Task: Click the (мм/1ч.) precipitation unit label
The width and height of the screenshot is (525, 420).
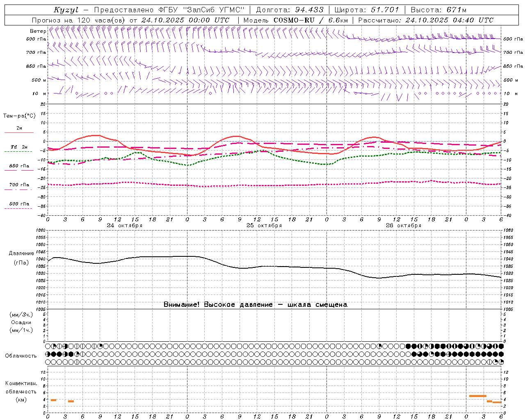Action: 21,330
